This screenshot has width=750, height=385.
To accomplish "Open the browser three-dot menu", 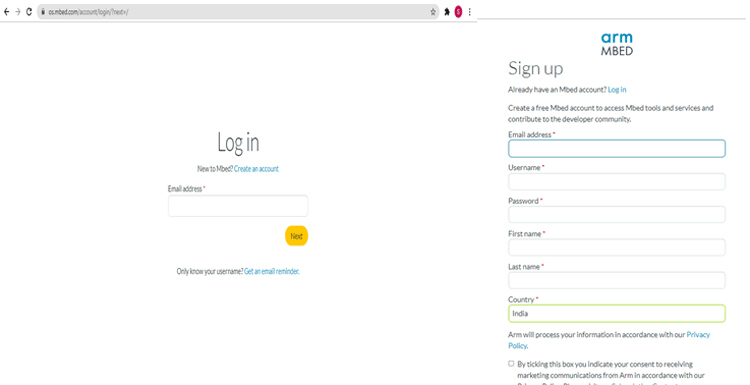I will [470, 12].
